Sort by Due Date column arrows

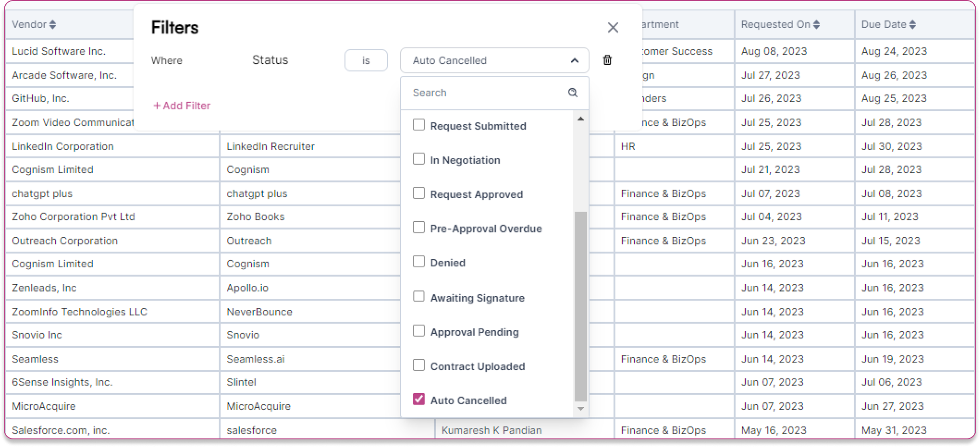click(x=912, y=24)
